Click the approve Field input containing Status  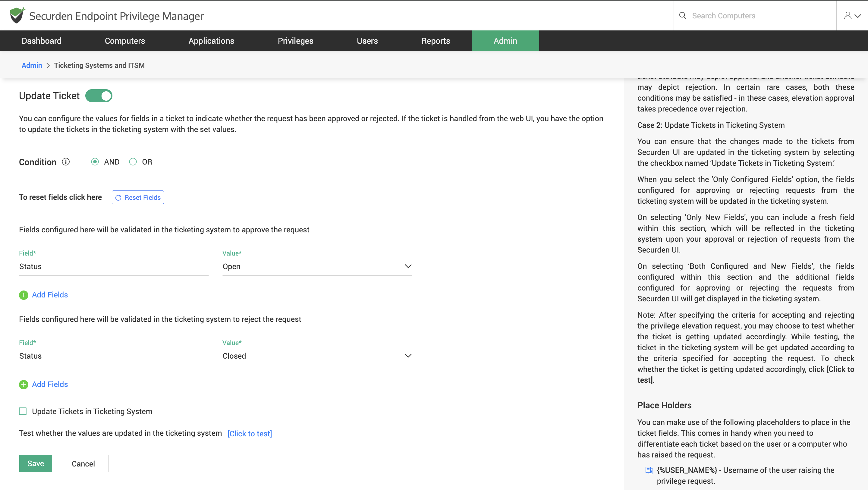[114, 267]
